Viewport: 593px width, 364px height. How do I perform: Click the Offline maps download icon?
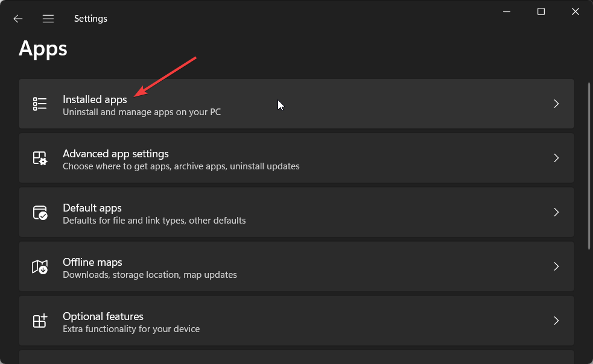[40, 266]
